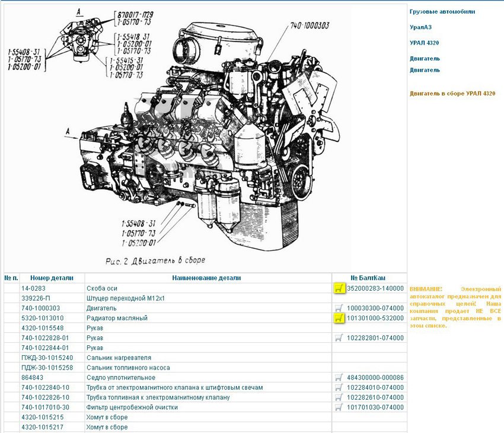Click cart icon for Фильтр центробежной очистки

pos(339,407)
